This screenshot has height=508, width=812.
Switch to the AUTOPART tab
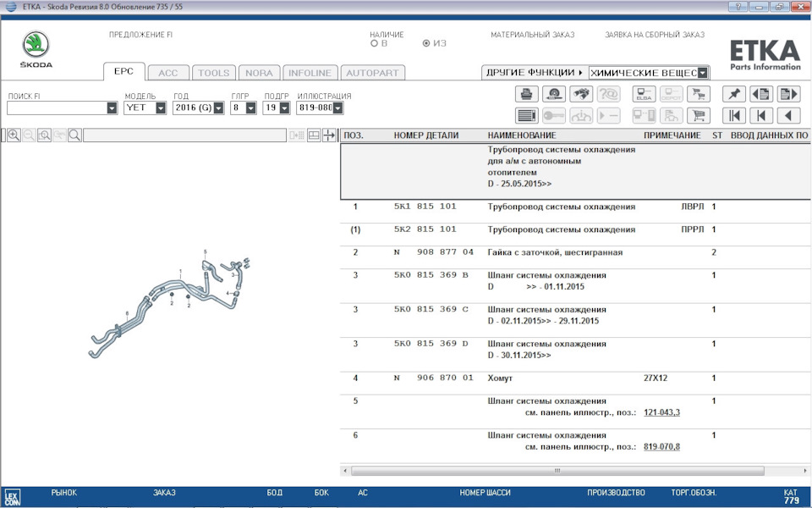[x=372, y=73]
